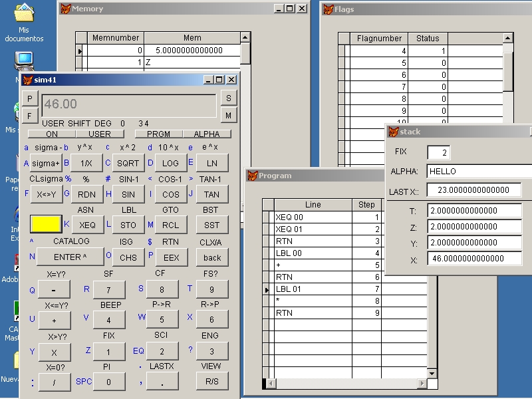This screenshot has width=532, height=399.
Task: Click the divide key
Action: coord(55,382)
